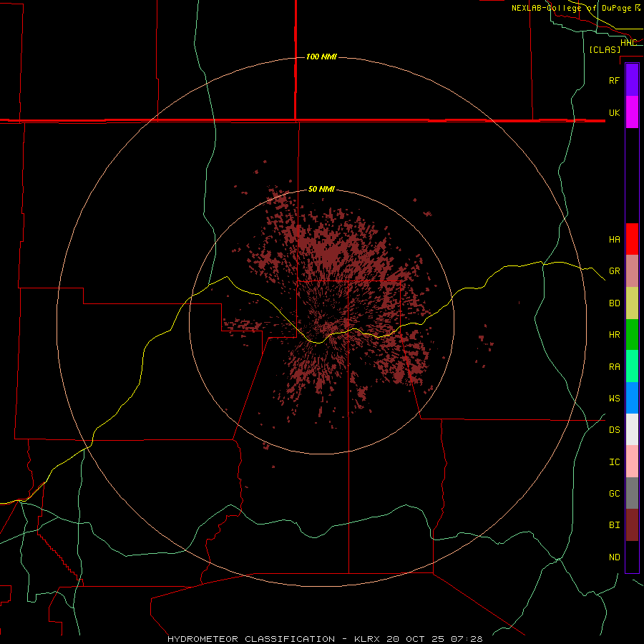Click the GR legend label
Viewport: 644px width, 644px height.
pos(614,271)
